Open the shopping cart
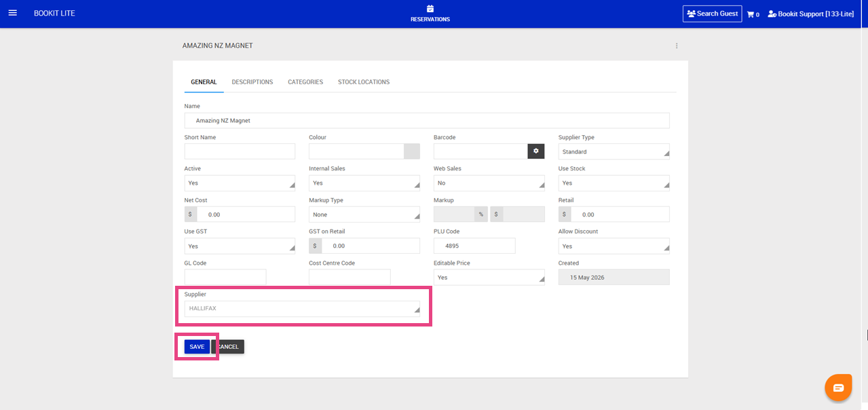Viewport: 868px width, 410px height. pos(753,14)
